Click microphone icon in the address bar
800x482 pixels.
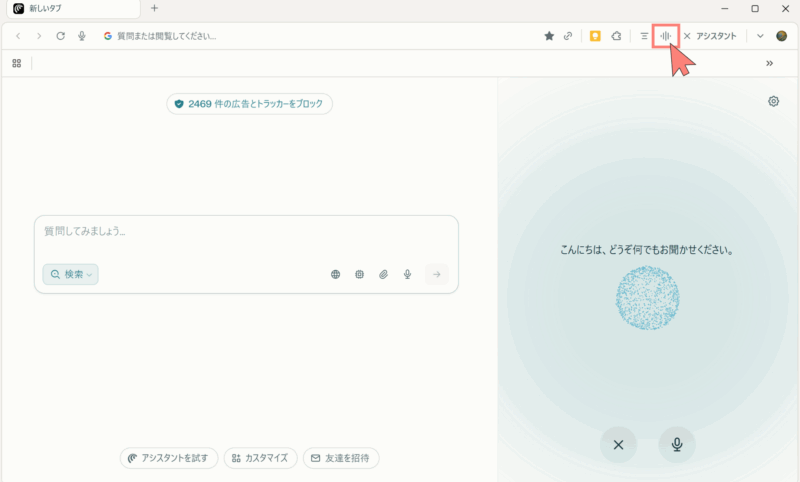[81, 36]
